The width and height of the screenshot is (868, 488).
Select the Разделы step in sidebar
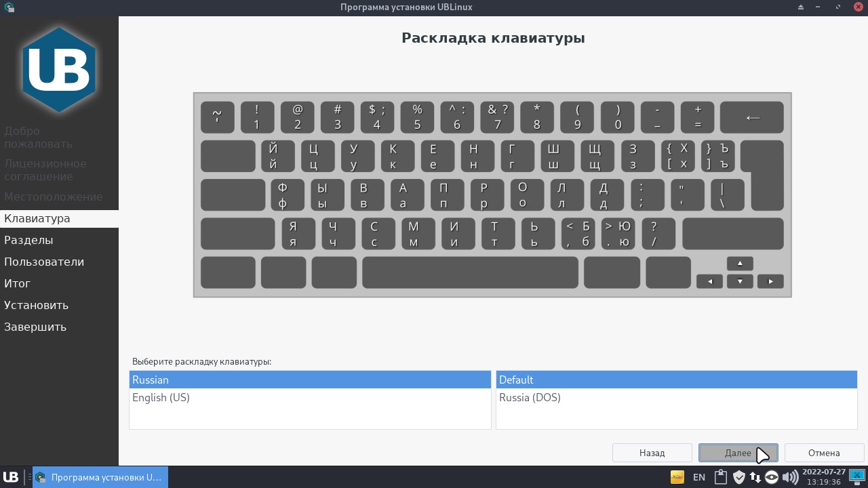(59, 240)
